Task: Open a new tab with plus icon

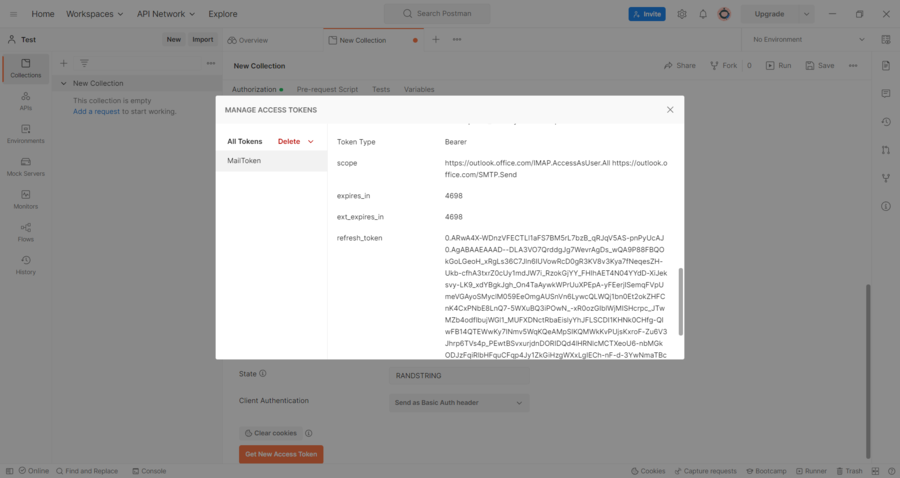Action: tap(436, 40)
